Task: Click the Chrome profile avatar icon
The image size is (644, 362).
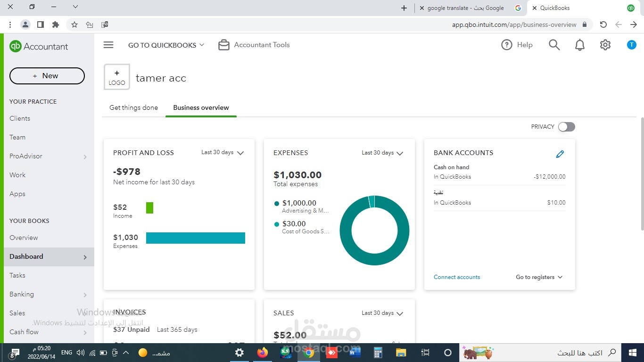Action: 25,25
